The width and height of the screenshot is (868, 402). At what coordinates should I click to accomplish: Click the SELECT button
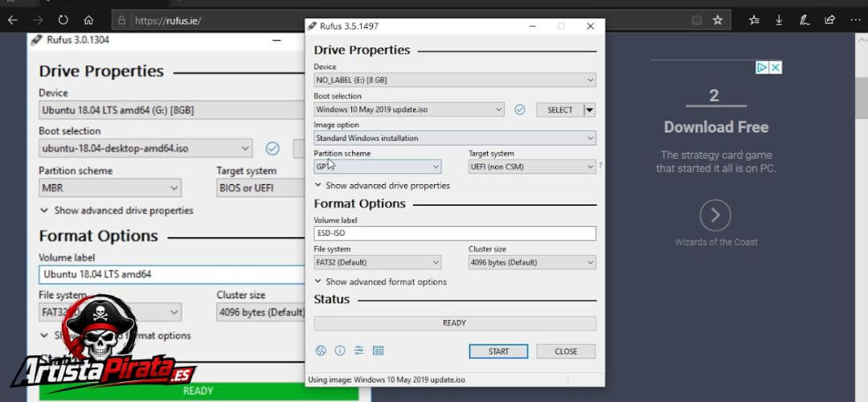559,109
